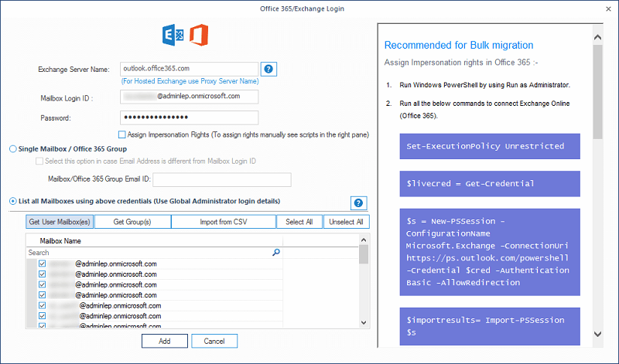Click the Office 365 logo icon
Screen dimensions: 619x364
[199, 36]
